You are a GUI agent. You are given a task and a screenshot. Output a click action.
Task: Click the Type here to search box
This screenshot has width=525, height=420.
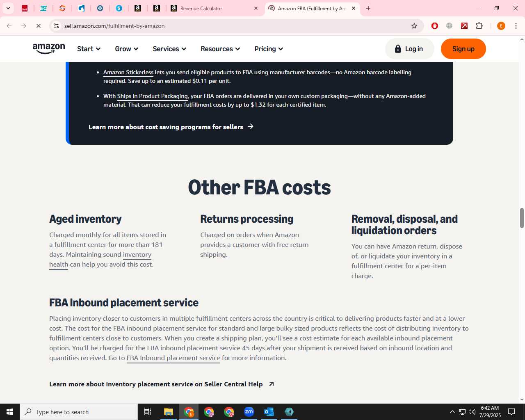point(79,412)
